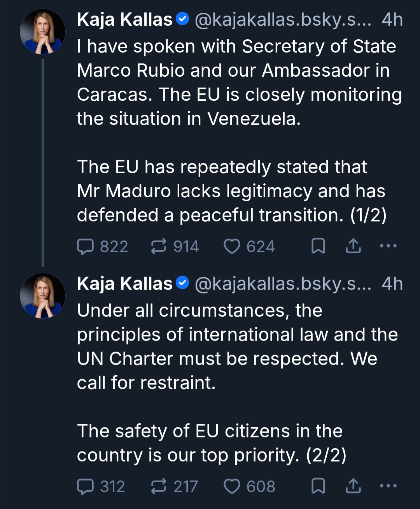Open Kaja Kallas name on first post
The height and width of the screenshot is (509, 420).
[124, 20]
